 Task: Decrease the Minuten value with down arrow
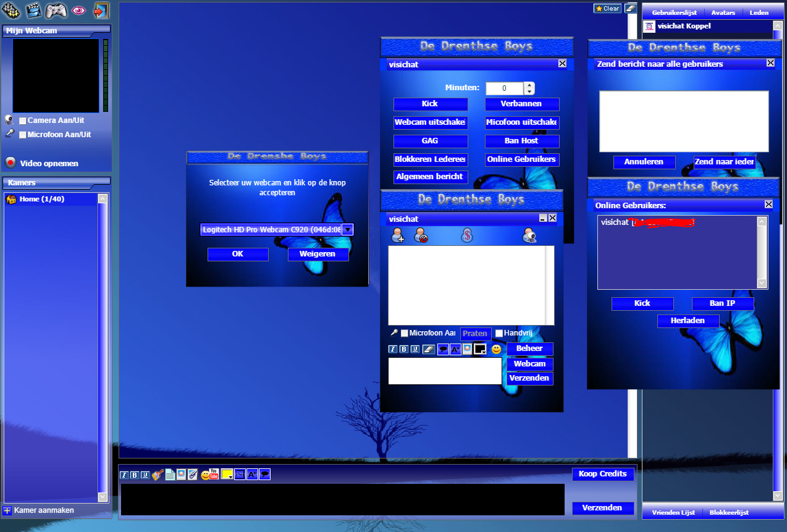529,91
